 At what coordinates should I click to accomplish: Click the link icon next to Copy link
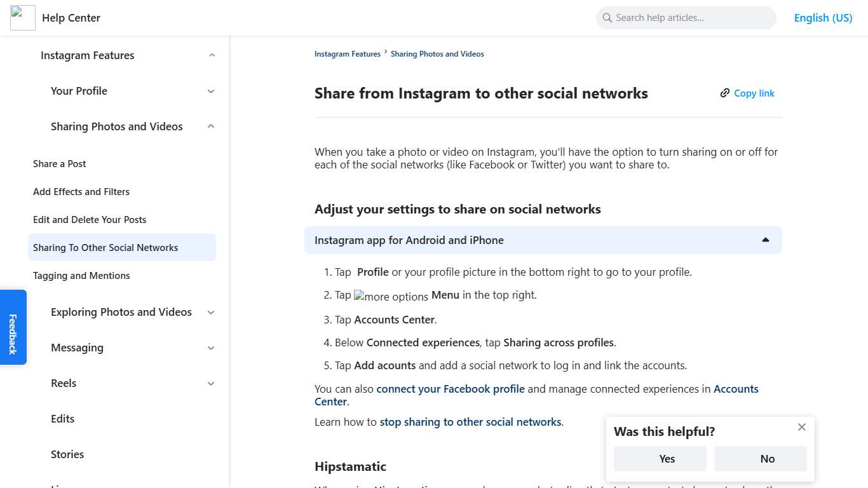coord(725,93)
